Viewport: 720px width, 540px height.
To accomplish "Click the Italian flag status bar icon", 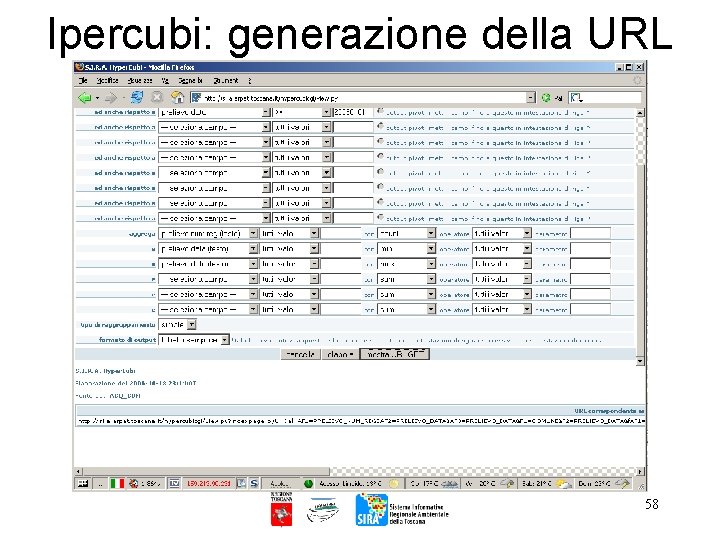I will (117, 483).
